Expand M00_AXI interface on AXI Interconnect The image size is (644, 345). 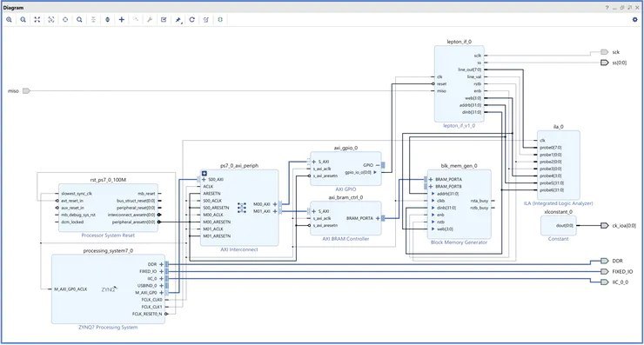[x=275, y=204]
